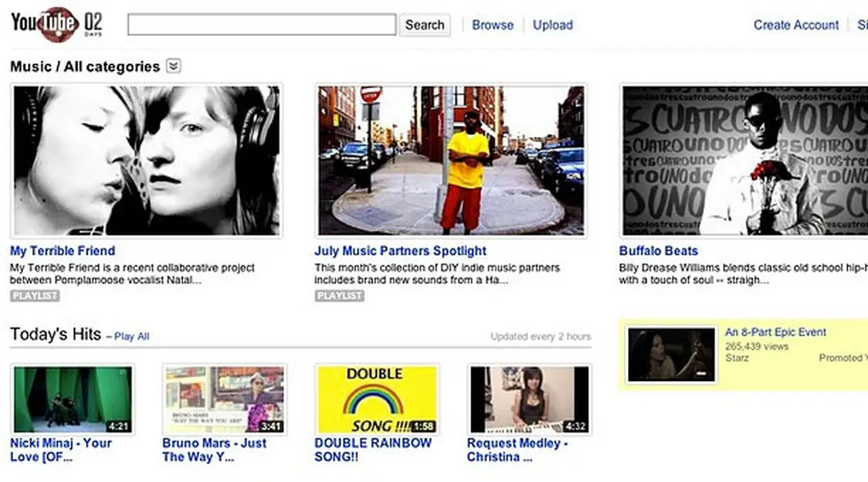This screenshot has height=482, width=868.
Task: Open the Bruno Mars video thumbnail
Action: [224, 399]
